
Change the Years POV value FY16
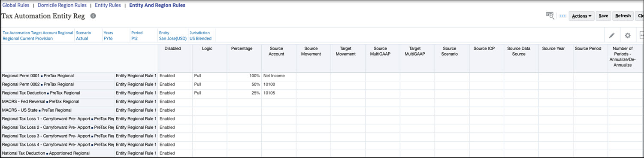click(x=108, y=38)
